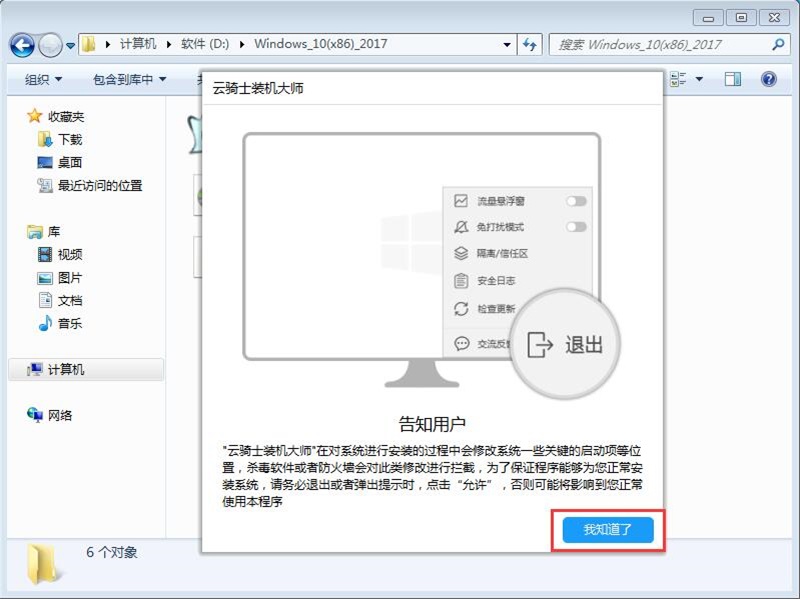The height and width of the screenshot is (599, 800).
Task: Click the 收藏夹 star icon
Action: tap(34, 116)
